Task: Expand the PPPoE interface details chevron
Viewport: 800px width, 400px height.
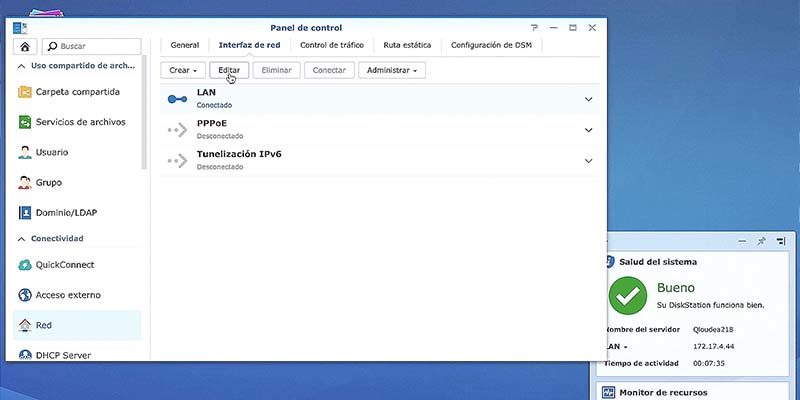Action: pos(588,130)
